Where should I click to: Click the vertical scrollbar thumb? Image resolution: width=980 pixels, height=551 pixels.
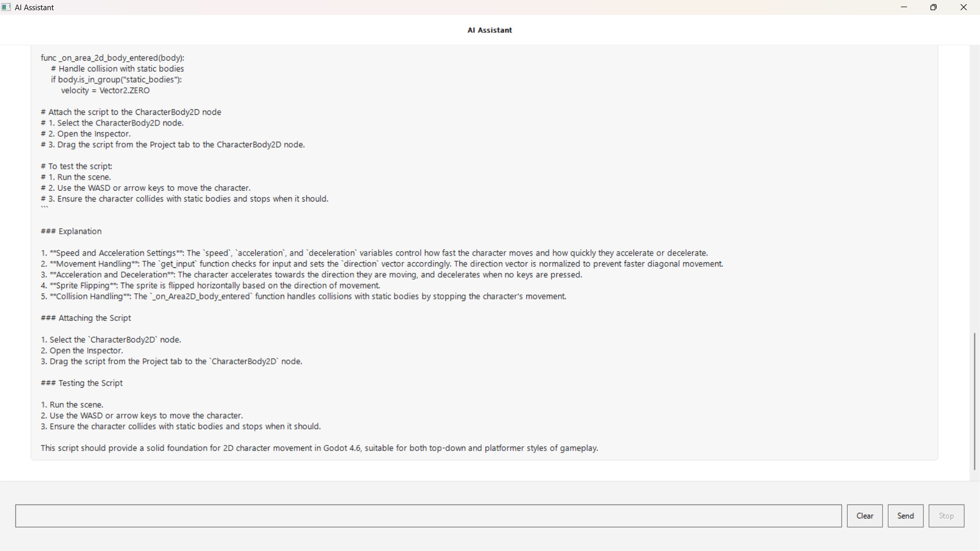974,401
